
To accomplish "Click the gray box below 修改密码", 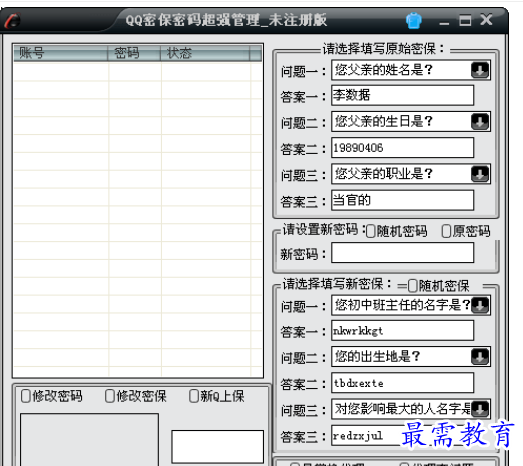I will point(89,440).
